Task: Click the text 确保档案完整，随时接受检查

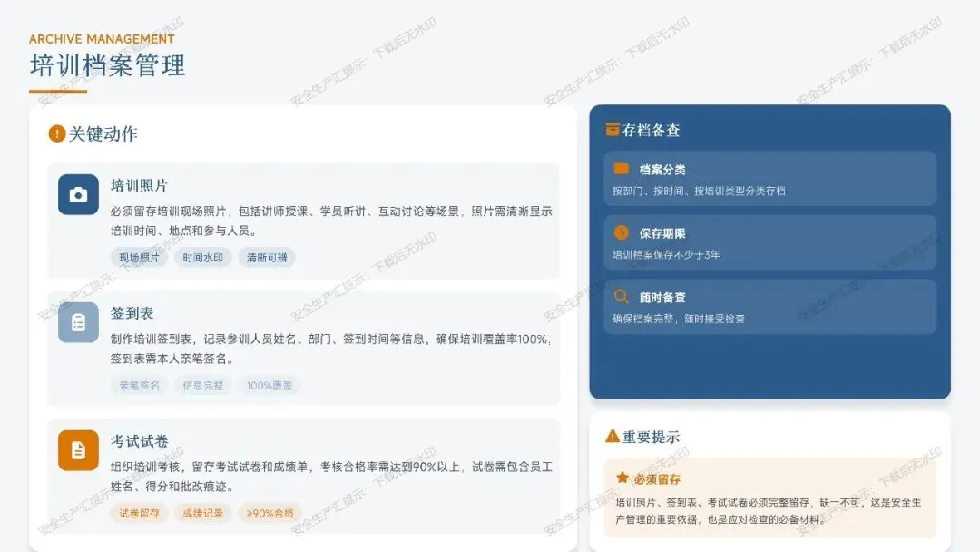Action: 679,318
